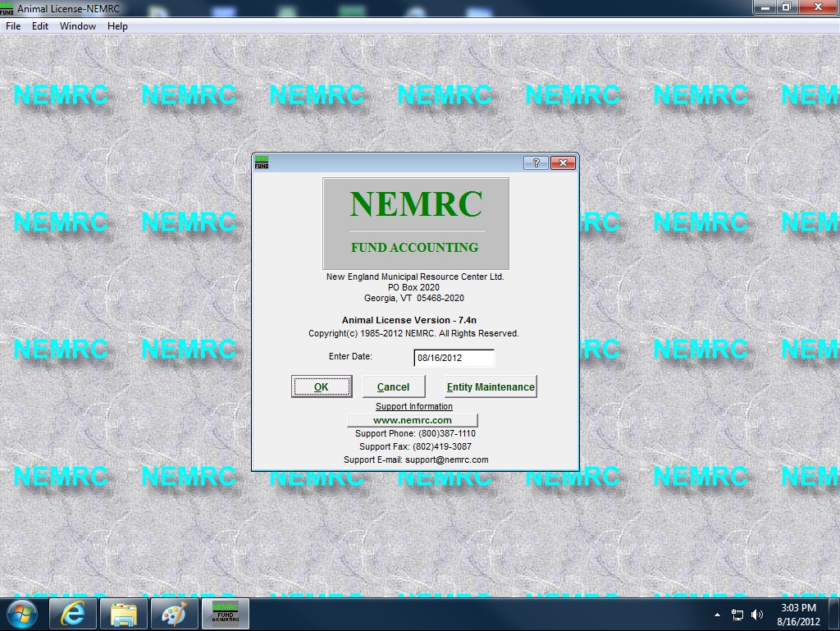This screenshot has width=840, height=631.
Task: Open the Windows Start menu
Action: (x=22, y=614)
